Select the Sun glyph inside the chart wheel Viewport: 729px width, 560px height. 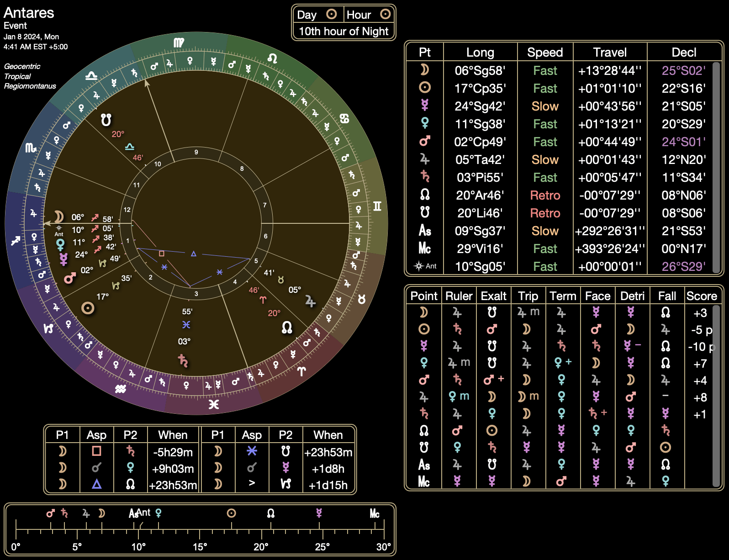(88, 308)
